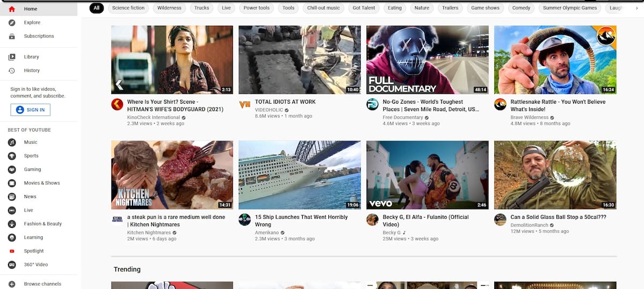The image size is (644, 289).
Task: Open Kitchen Nightmares channel avatar
Action: click(117, 219)
